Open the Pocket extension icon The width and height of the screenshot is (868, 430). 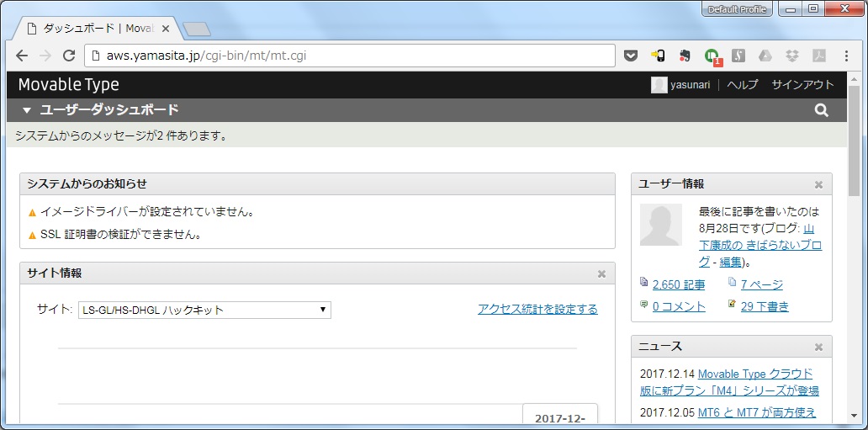(x=631, y=56)
